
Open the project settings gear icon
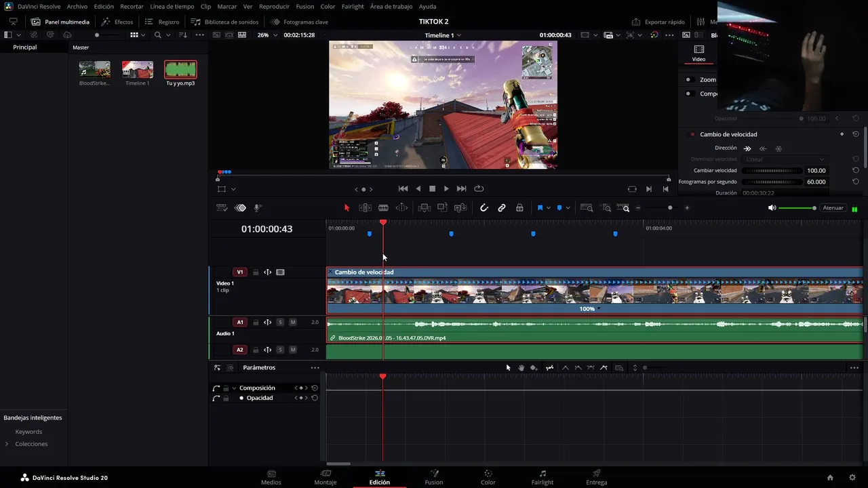point(852,478)
